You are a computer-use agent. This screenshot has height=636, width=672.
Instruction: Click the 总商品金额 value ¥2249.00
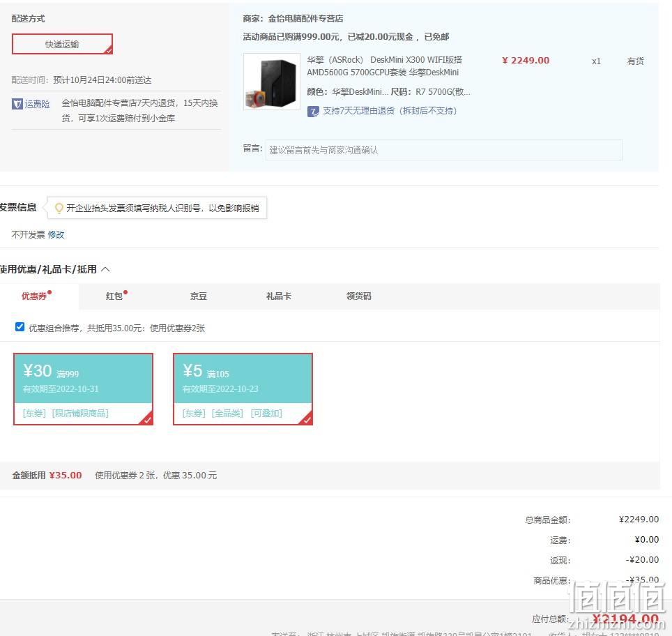[639, 520]
